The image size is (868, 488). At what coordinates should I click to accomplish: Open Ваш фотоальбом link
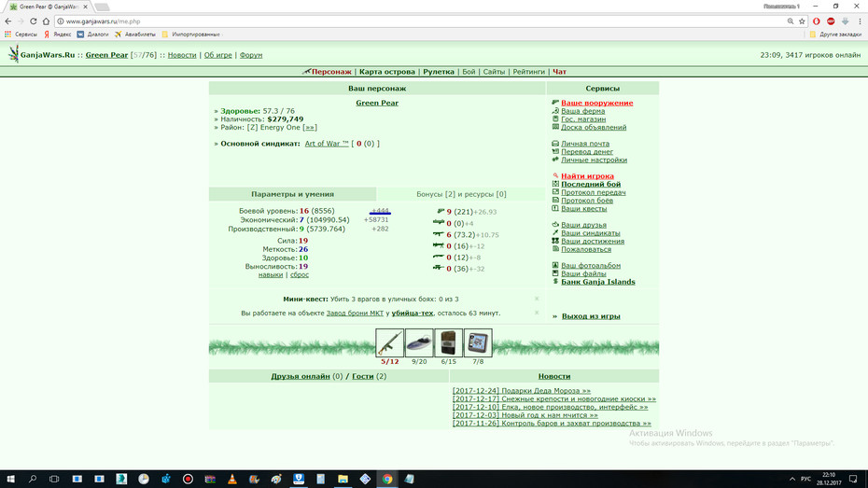click(x=591, y=266)
